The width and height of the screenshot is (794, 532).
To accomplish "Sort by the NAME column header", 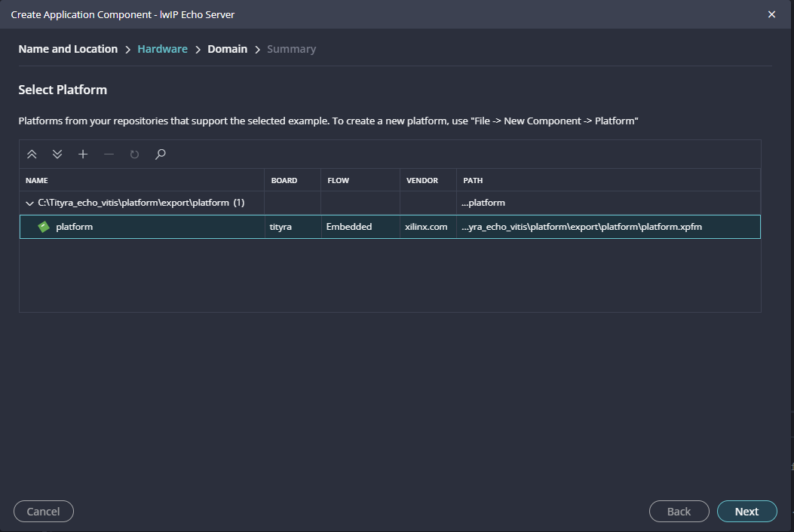I will pyautogui.click(x=37, y=181).
